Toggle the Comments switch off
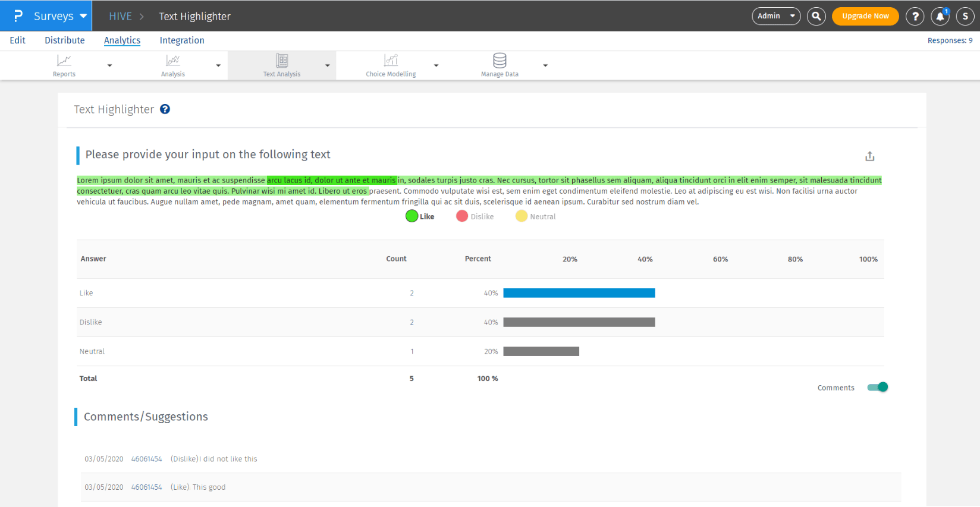The height and width of the screenshot is (507, 980). (x=878, y=388)
